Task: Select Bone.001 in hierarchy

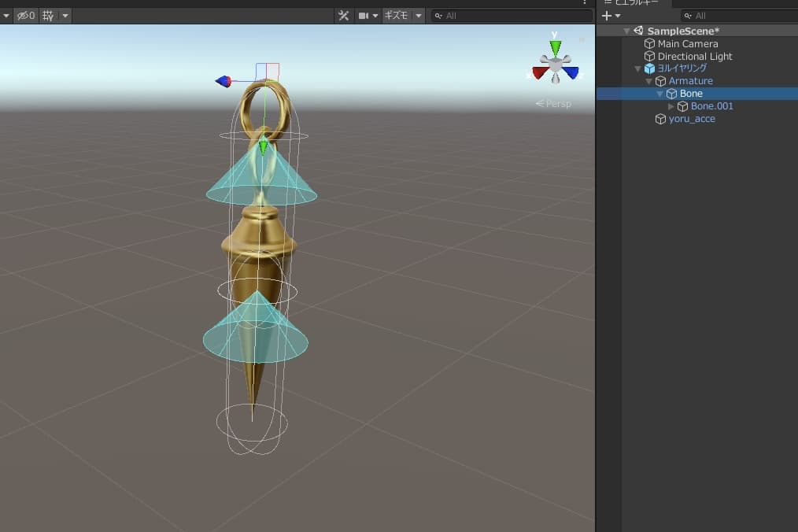Action: coord(712,106)
